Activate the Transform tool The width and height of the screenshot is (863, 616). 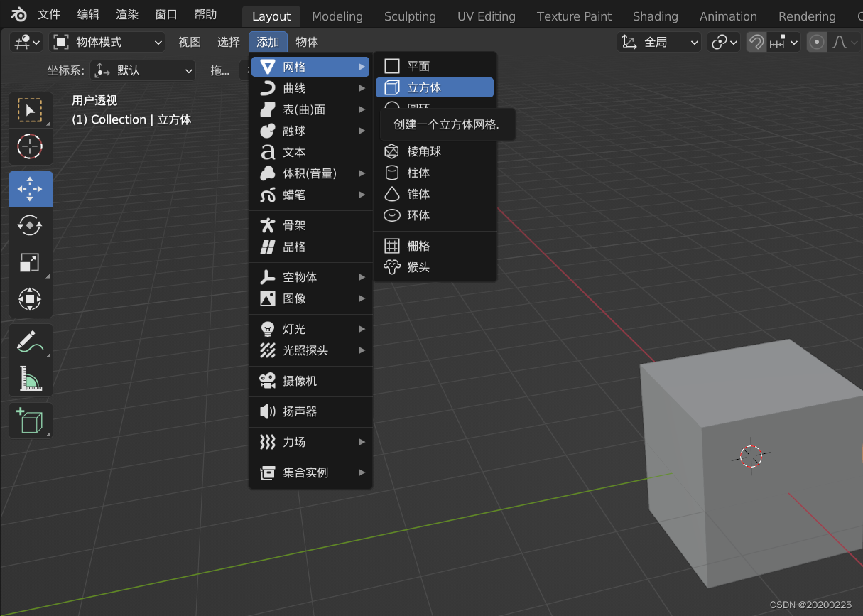tap(30, 299)
